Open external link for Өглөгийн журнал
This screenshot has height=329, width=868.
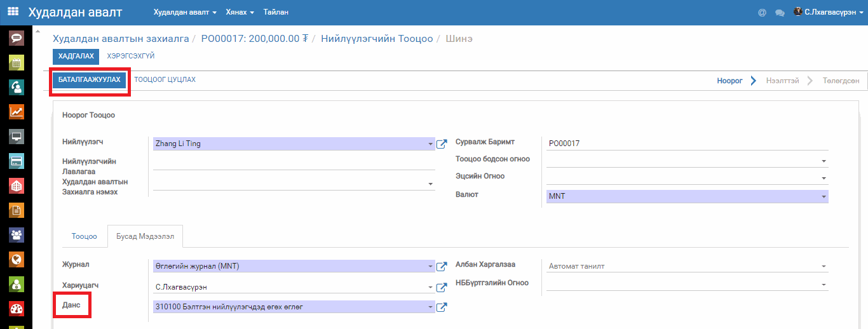tap(442, 266)
